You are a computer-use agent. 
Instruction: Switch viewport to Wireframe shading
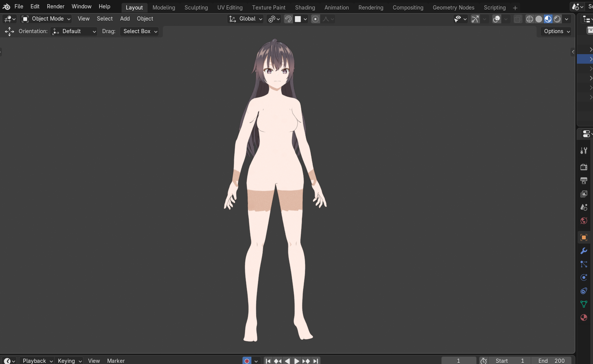coord(529,19)
